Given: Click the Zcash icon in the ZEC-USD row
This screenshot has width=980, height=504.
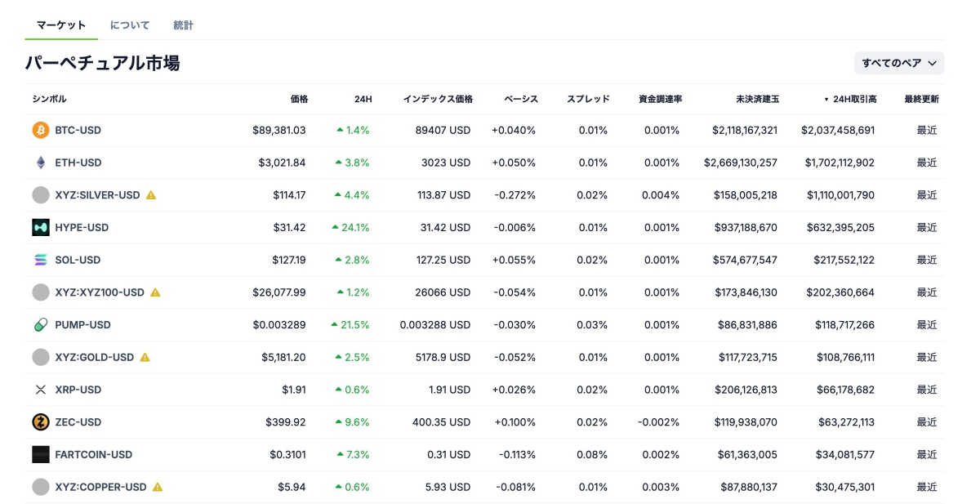Looking at the screenshot, I should (40, 421).
